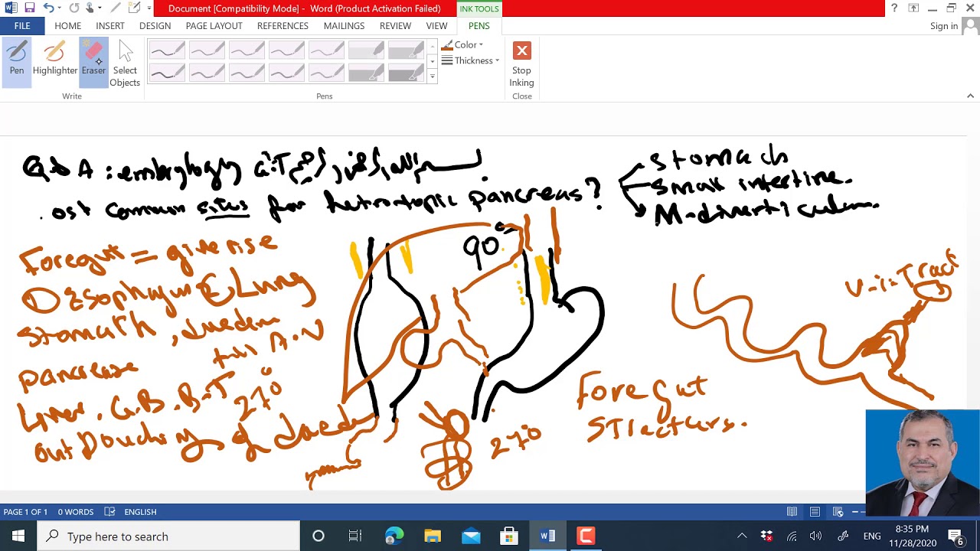The image size is (980, 551).
Task: Switch to Print Layout view
Action: [815, 512]
